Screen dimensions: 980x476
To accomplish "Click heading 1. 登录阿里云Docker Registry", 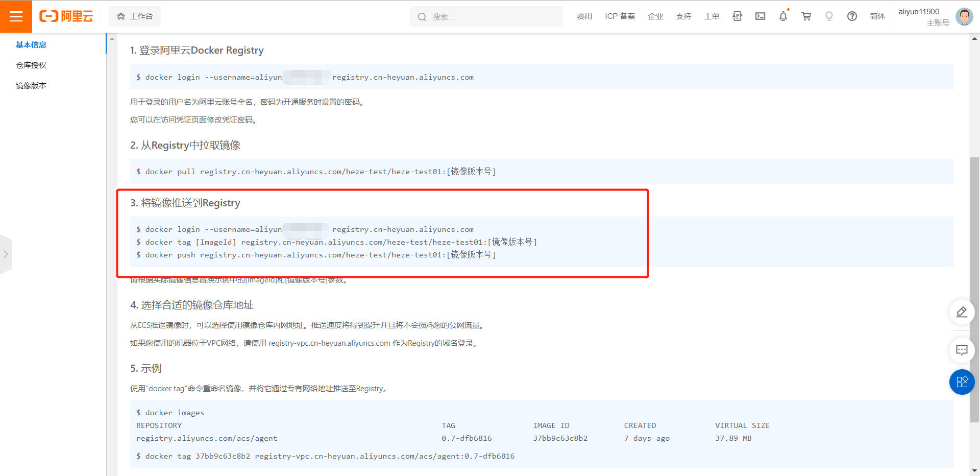I will (x=197, y=50).
